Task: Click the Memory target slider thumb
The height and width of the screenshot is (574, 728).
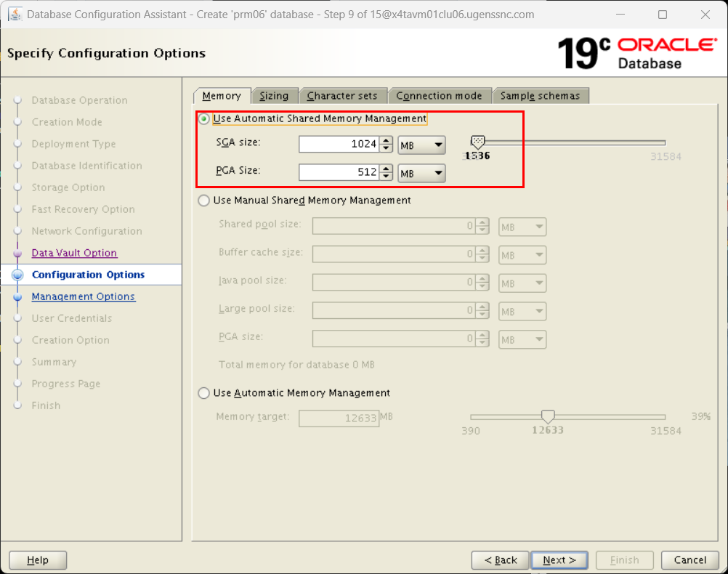Action: click(x=548, y=416)
